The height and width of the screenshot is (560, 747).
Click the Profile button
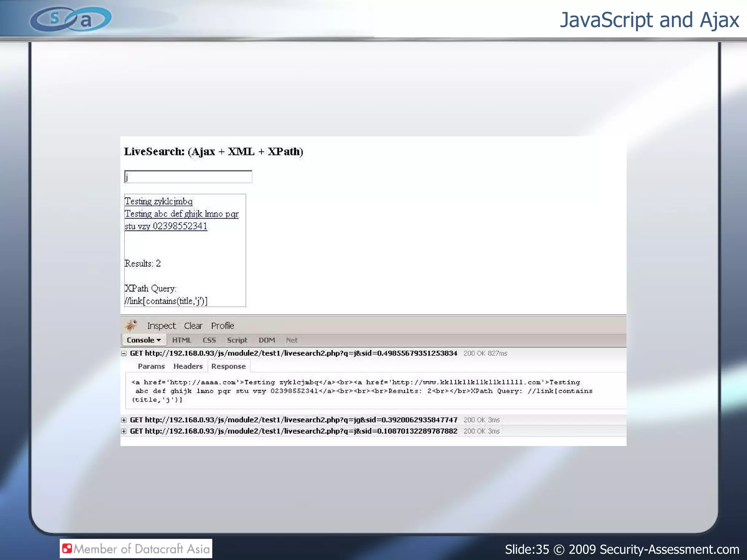click(222, 326)
